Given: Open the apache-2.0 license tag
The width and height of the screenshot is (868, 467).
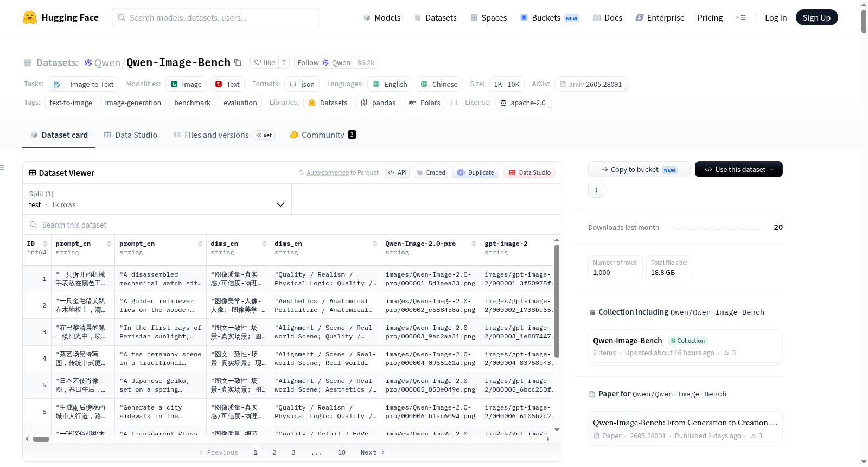Looking at the screenshot, I should [x=523, y=103].
